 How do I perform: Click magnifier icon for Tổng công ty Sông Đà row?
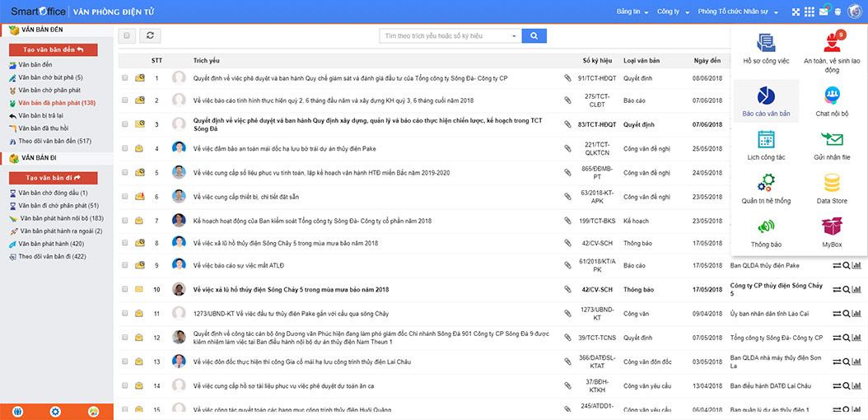[x=847, y=338]
